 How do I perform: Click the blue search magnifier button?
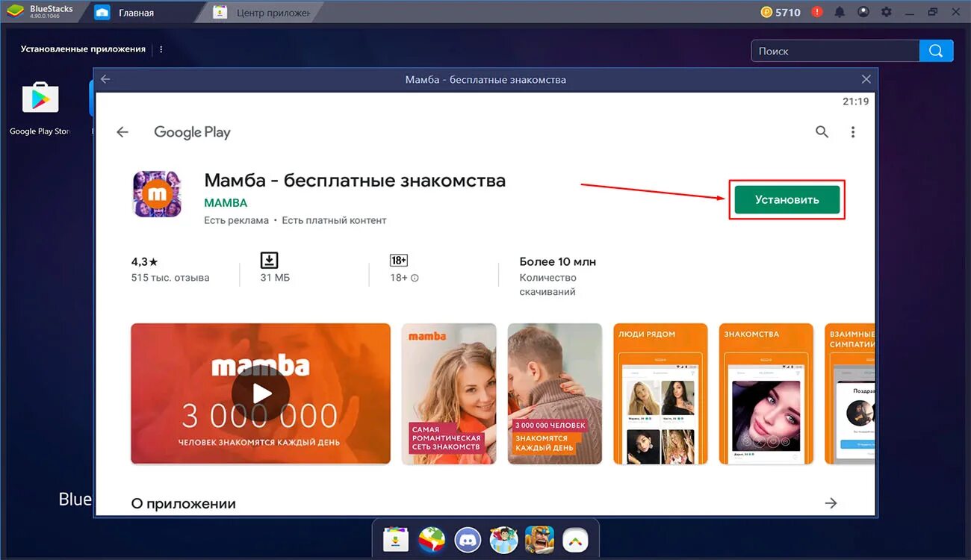937,51
